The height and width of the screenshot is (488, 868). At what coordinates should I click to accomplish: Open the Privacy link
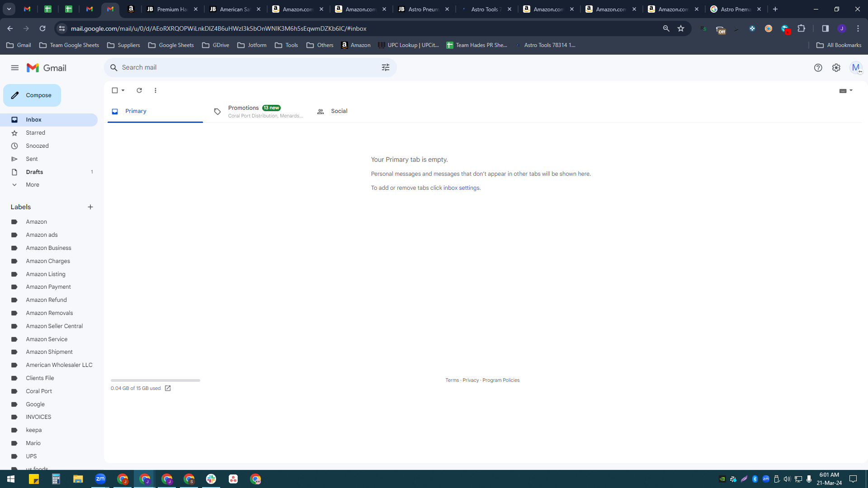pyautogui.click(x=471, y=380)
